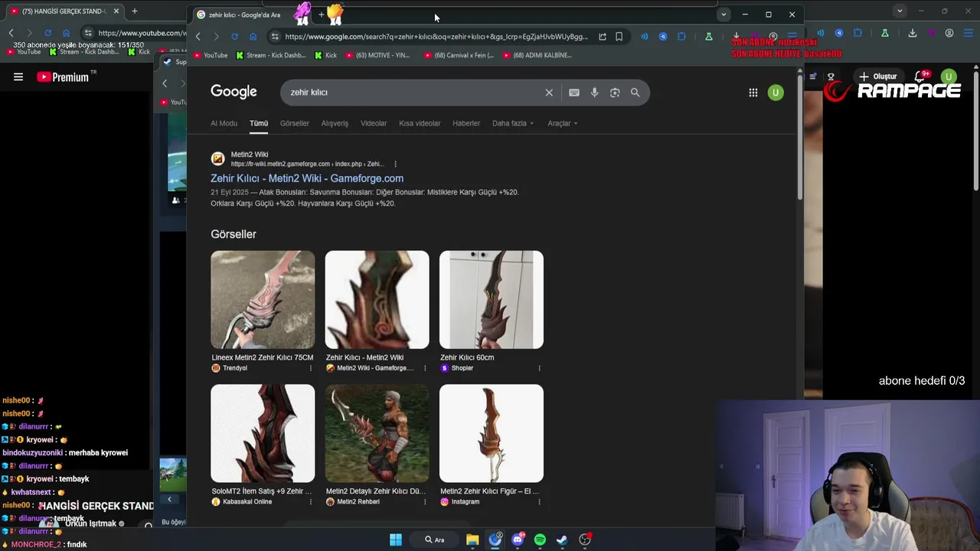This screenshot has height=551, width=980.
Task: Clear the Google search box text
Action: click(549, 93)
